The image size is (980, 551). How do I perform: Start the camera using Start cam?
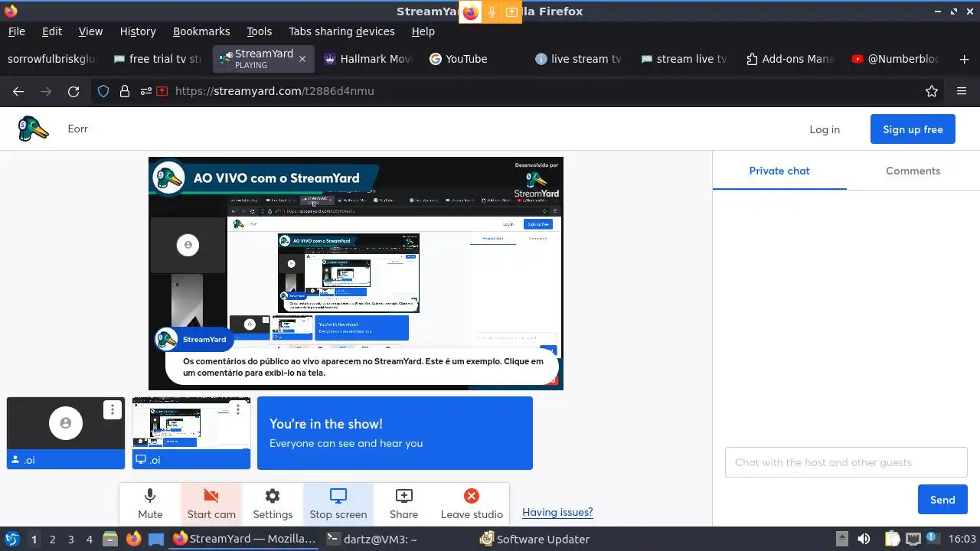pyautogui.click(x=211, y=504)
